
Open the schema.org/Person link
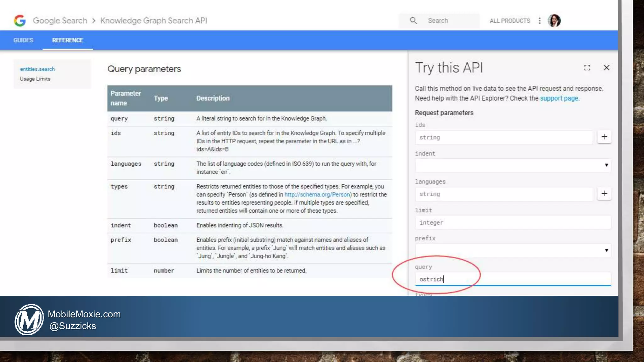tap(318, 195)
